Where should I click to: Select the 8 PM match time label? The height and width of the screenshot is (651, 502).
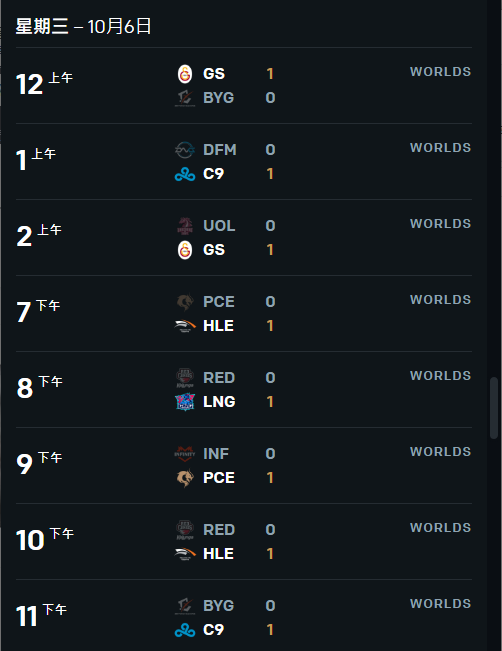[x=39, y=386]
